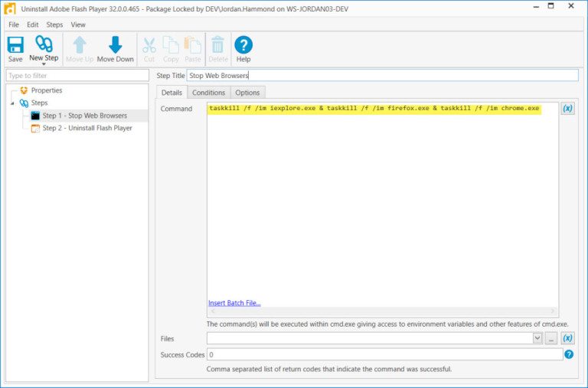Select Properties in the tree
This screenshot has width=588, height=388.
[47, 90]
